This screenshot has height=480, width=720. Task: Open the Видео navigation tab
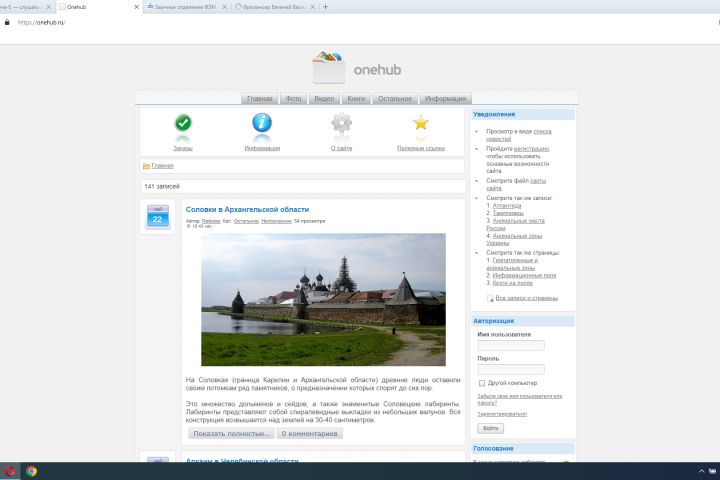324,99
